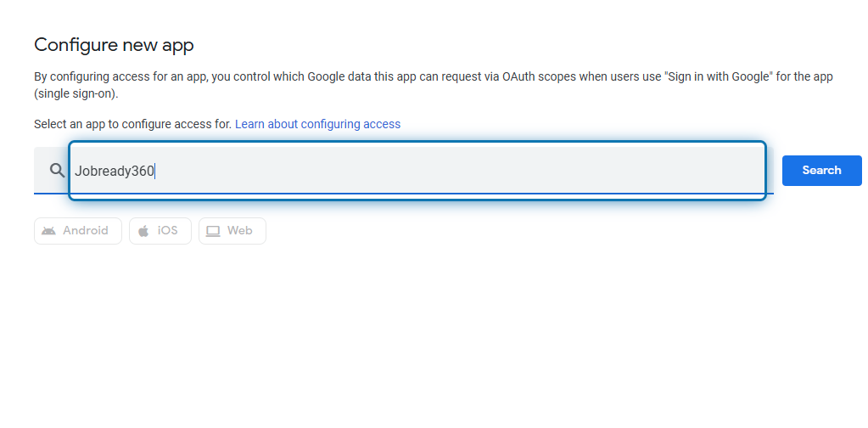The width and height of the screenshot is (868, 428).
Task: Click the OAuth scopes description paragraph
Action: 434,85
